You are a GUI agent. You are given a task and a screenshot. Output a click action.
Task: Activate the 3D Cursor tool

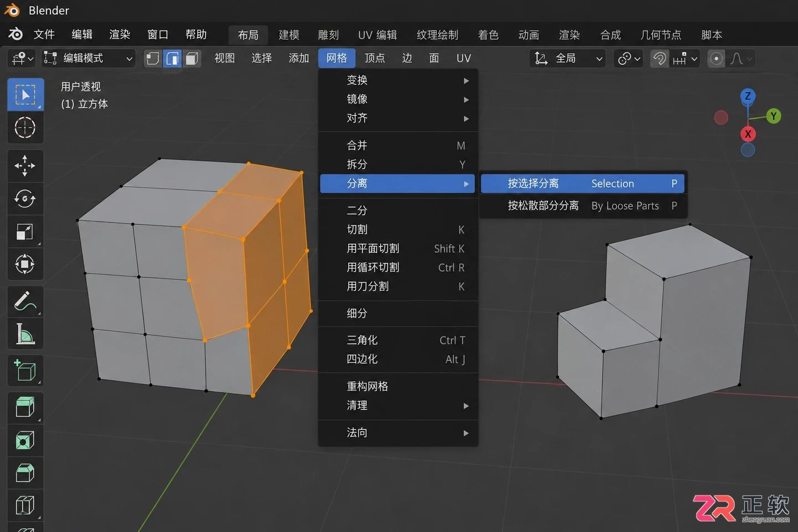[25, 127]
